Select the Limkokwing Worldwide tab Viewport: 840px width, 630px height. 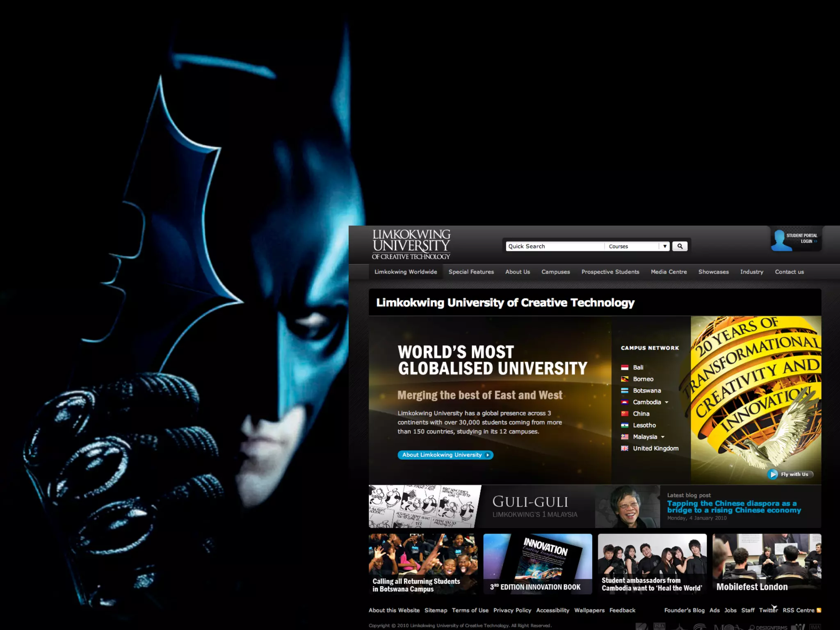(405, 272)
